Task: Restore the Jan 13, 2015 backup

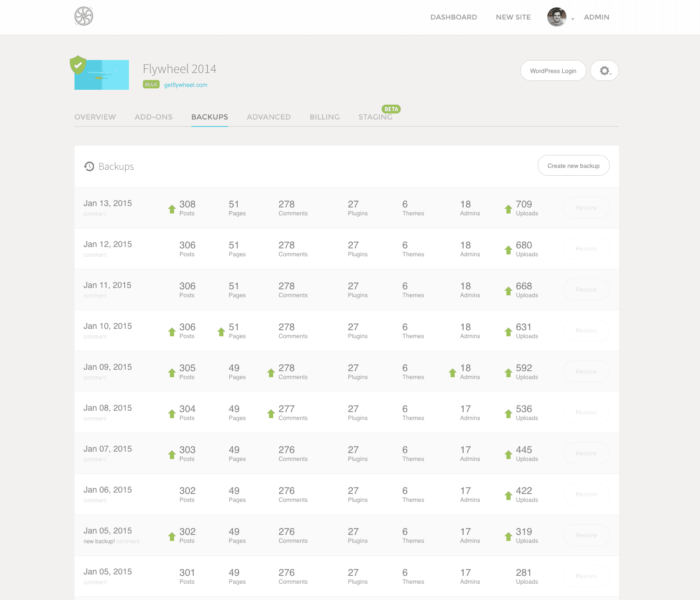Action: (x=586, y=207)
